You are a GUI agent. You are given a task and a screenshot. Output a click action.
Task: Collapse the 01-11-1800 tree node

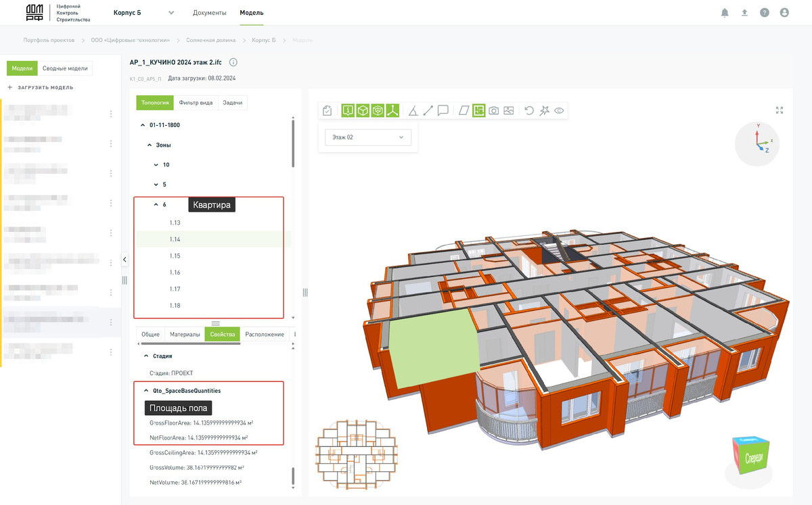point(142,125)
